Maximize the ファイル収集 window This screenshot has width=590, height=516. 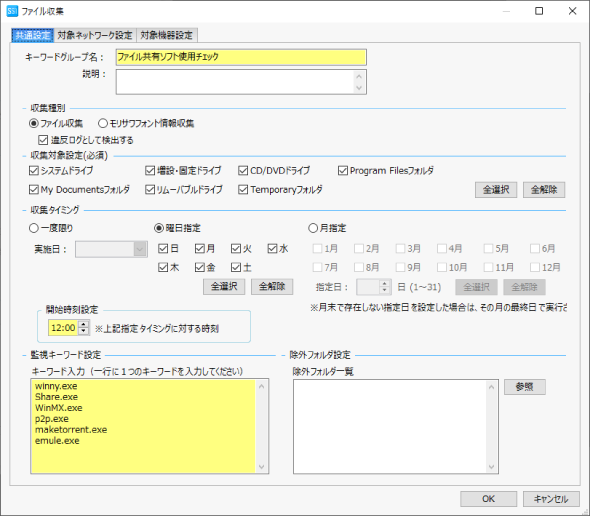coord(539,11)
